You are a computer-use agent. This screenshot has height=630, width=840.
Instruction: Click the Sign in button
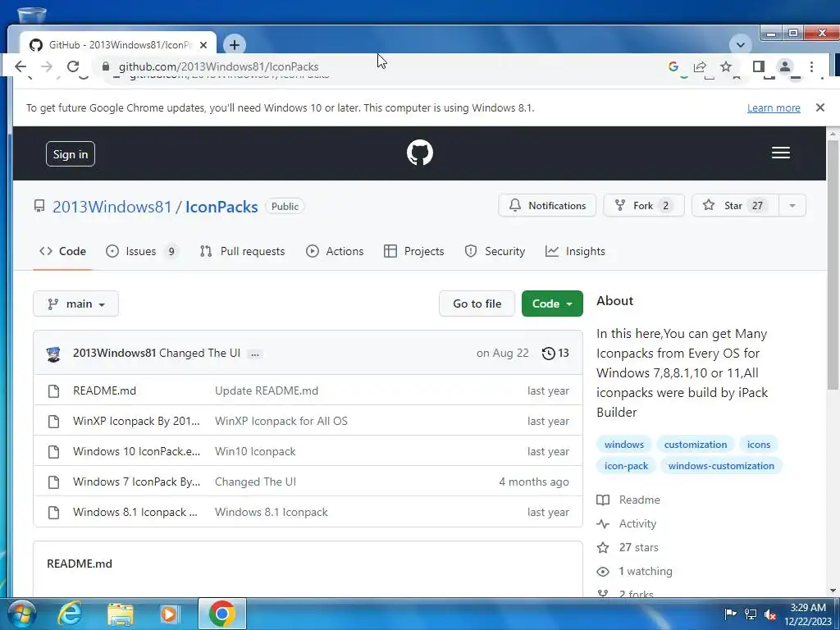click(71, 154)
